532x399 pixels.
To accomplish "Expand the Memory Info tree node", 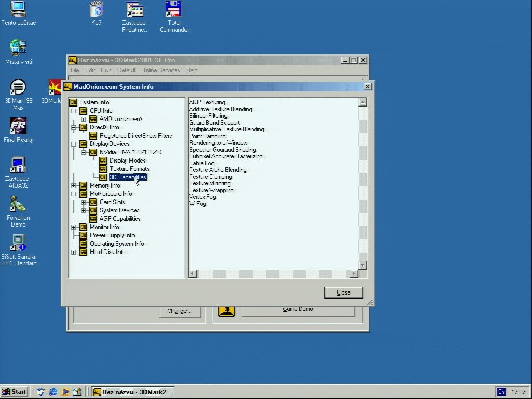I will click(x=74, y=185).
